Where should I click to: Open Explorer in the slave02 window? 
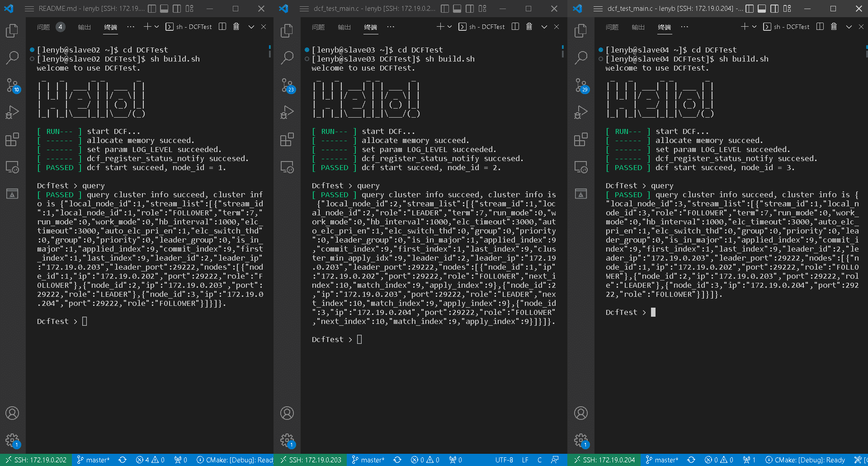click(x=12, y=31)
